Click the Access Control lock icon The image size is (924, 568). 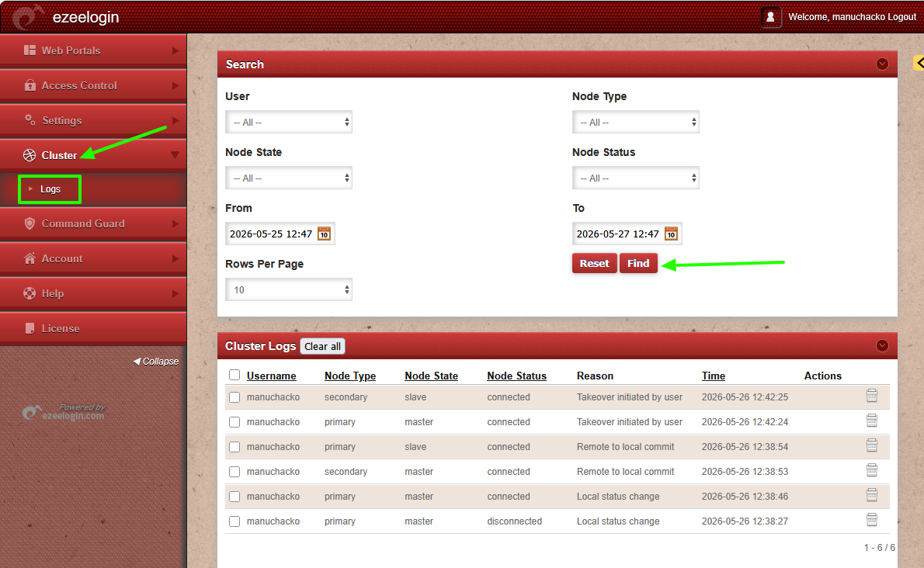click(x=30, y=85)
